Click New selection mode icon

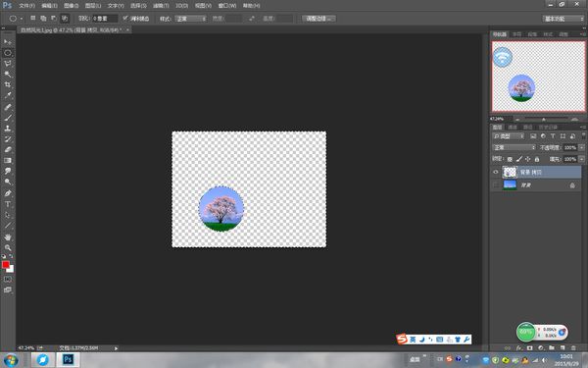[33, 18]
